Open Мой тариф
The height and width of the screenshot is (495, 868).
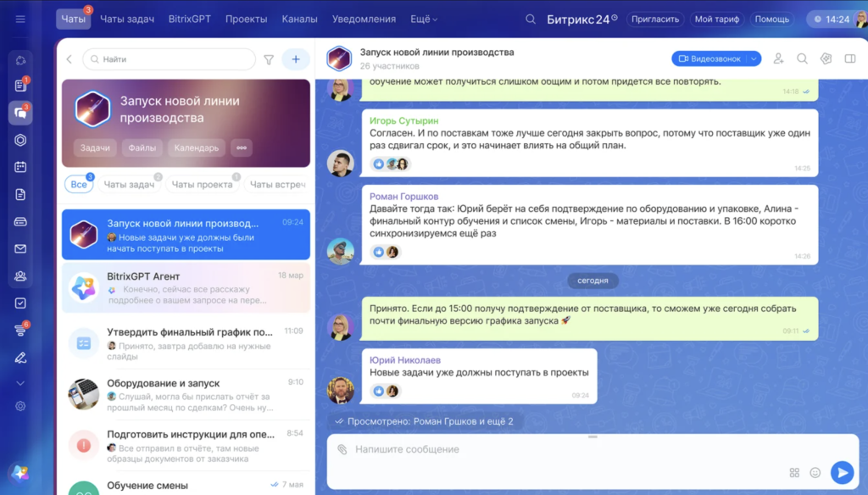click(717, 19)
